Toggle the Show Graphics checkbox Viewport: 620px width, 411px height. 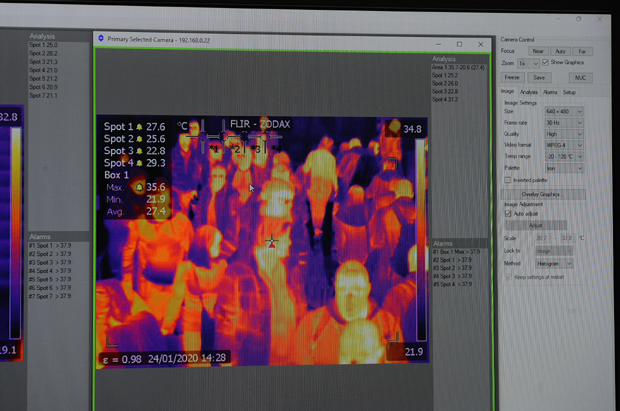[545, 62]
